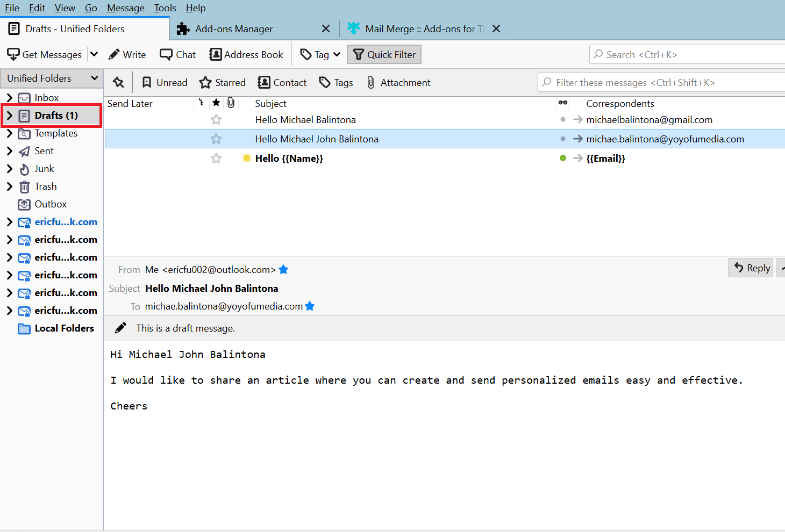Viewport: 785px width, 532px height.
Task: Click the Get Messages icon
Action: click(x=44, y=54)
